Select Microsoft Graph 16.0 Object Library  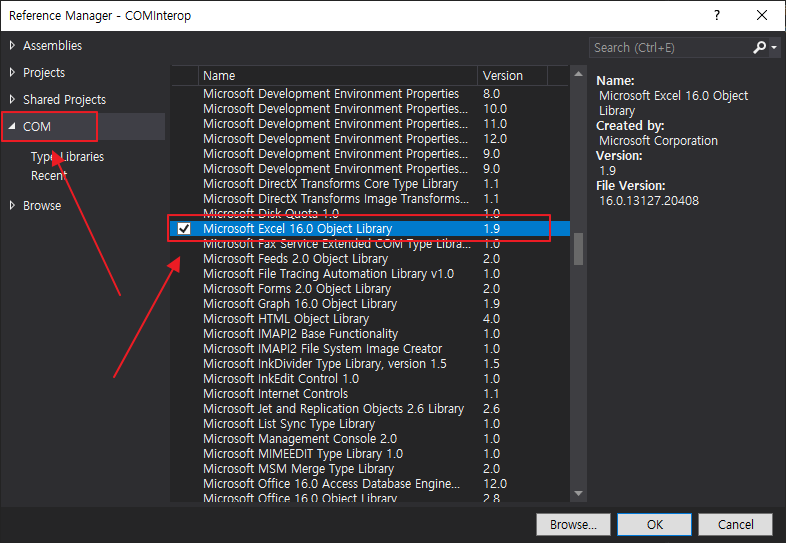coord(369,304)
